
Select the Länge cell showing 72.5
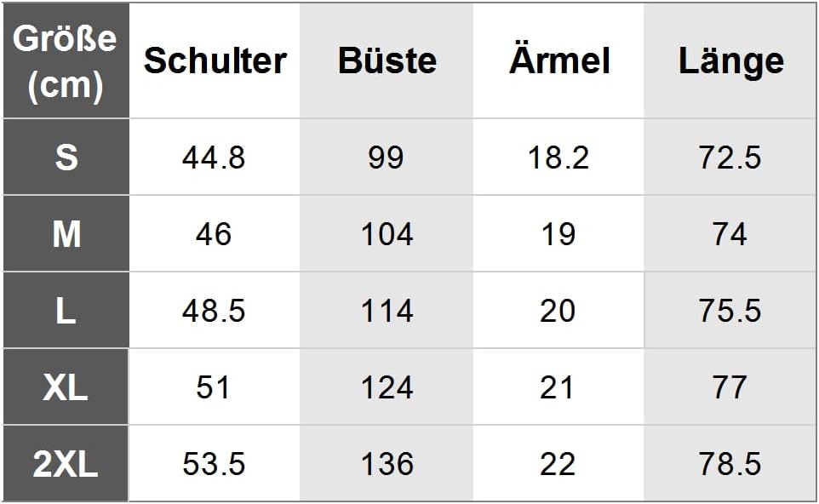[730, 157]
